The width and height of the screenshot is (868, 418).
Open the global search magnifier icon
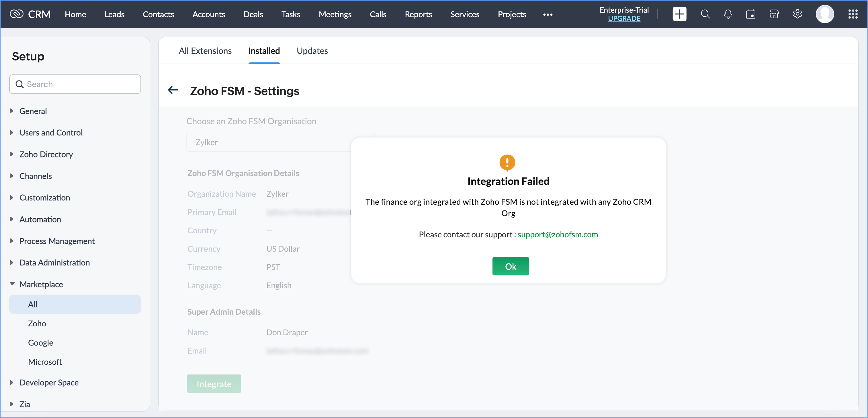point(705,14)
